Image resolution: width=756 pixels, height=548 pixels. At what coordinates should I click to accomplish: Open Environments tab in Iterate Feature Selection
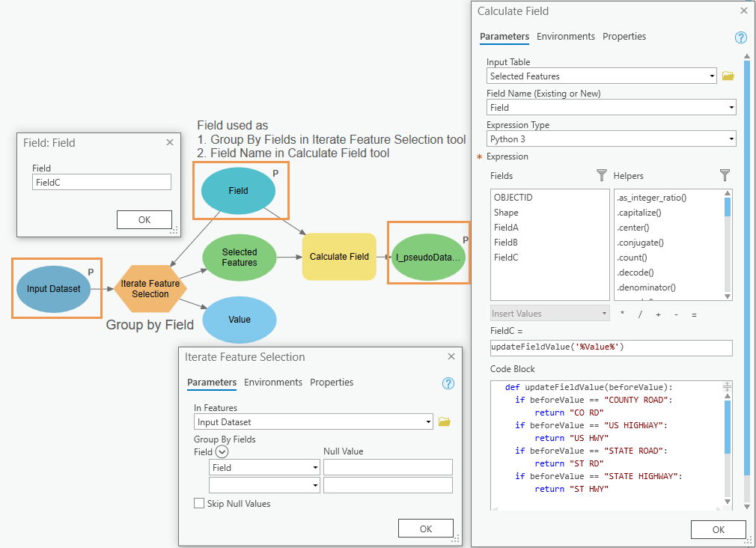coord(273,382)
